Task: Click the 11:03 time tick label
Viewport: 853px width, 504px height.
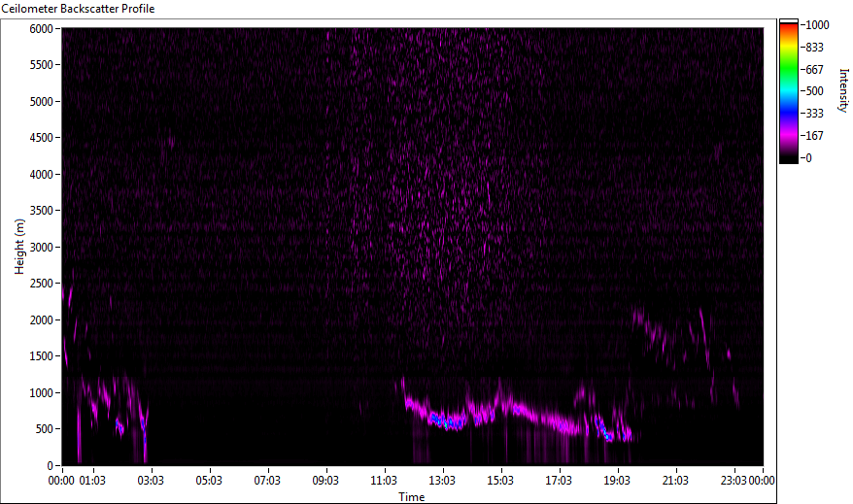Action: (x=384, y=481)
